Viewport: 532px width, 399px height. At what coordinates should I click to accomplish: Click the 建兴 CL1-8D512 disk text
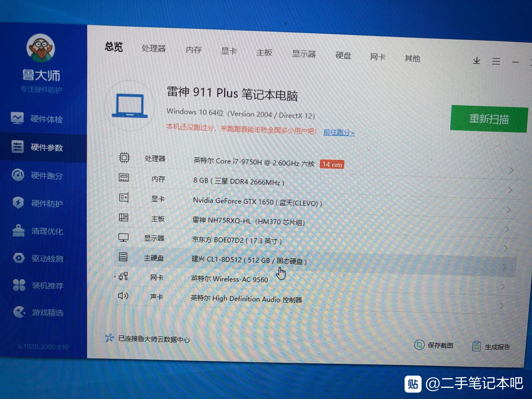249,260
